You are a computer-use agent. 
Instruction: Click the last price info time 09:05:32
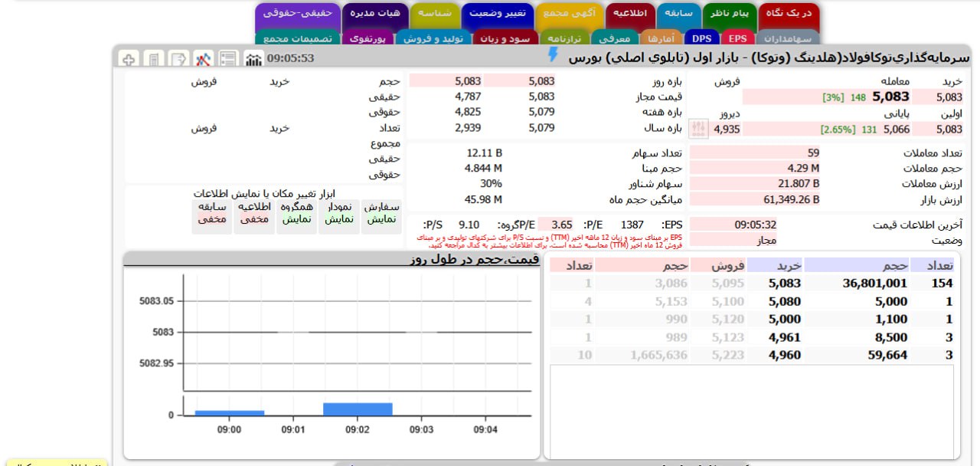click(x=755, y=225)
